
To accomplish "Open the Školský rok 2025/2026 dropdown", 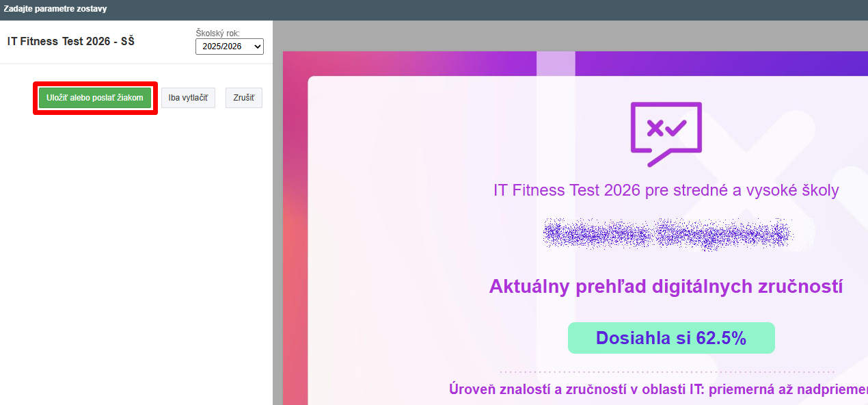I will pyautogui.click(x=230, y=47).
